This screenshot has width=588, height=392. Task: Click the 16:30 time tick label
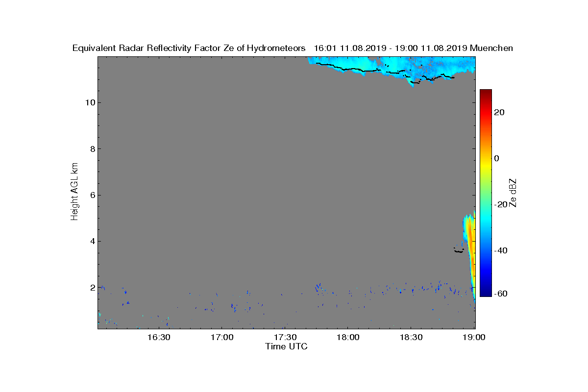[158, 338]
